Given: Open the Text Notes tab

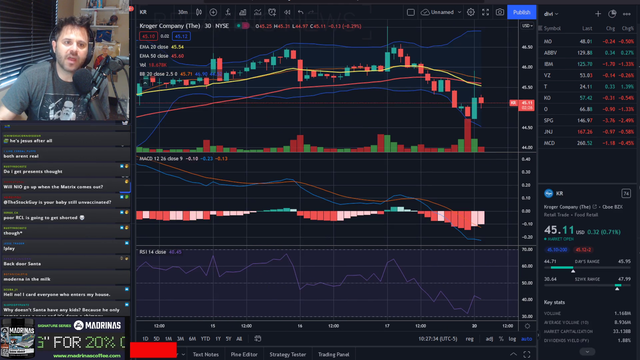Looking at the screenshot, I should tap(205, 354).
